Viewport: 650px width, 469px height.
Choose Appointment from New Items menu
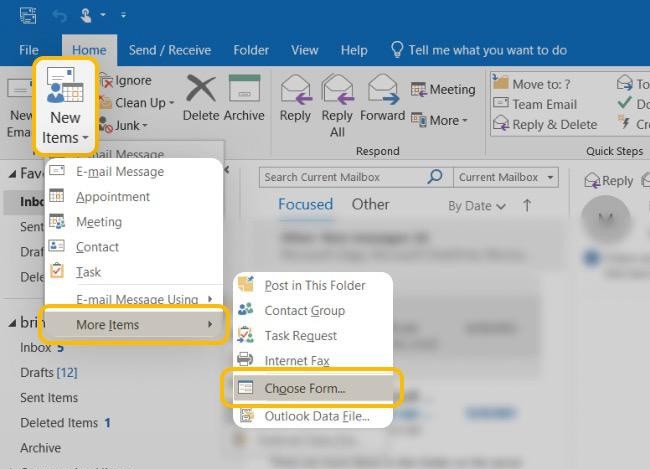click(x=112, y=197)
